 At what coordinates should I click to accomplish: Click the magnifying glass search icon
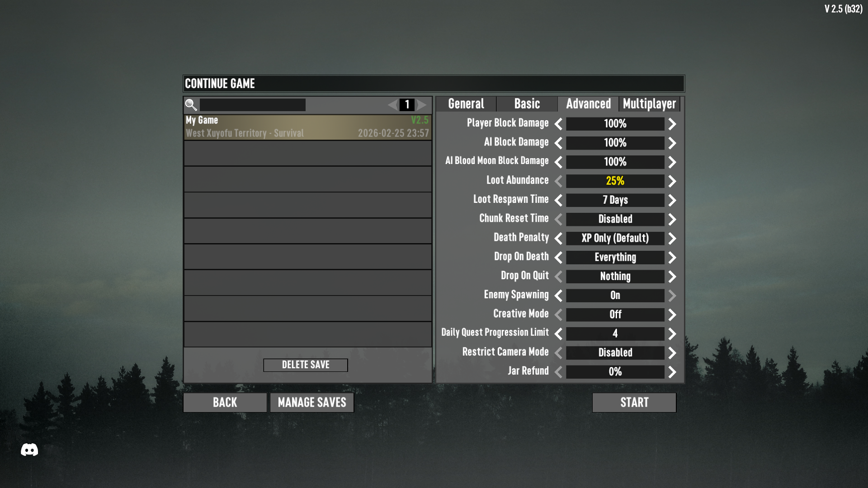[x=191, y=105]
